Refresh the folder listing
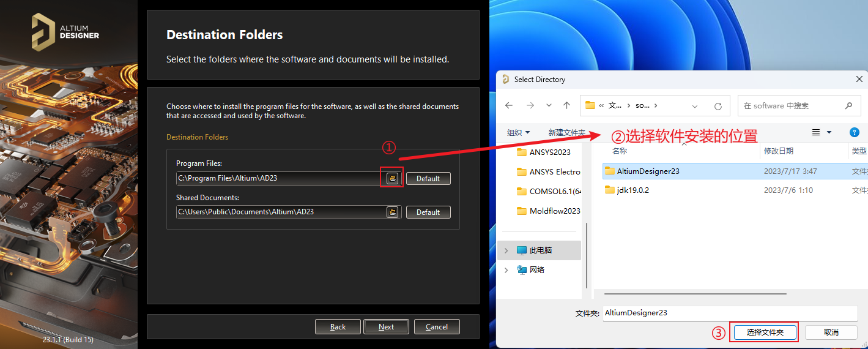 [718, 106]
